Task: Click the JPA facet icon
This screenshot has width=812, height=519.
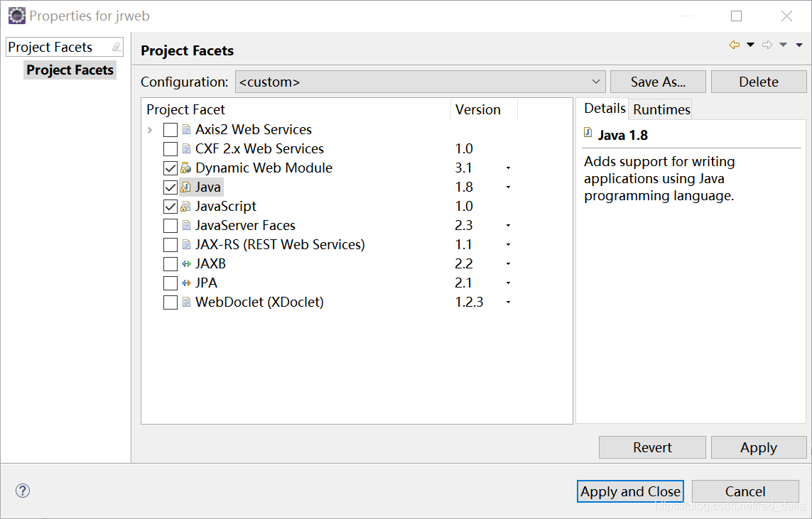Action: [186, 283]
